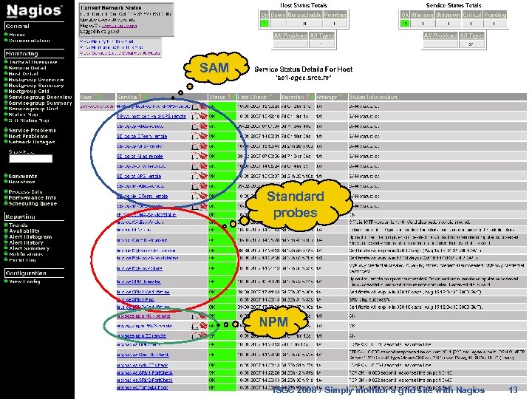Show All Types under Host Status Totals
Image resolution: width=532 pixels, height=399 pixels.
pyautogui.click(x=322, y=35)
